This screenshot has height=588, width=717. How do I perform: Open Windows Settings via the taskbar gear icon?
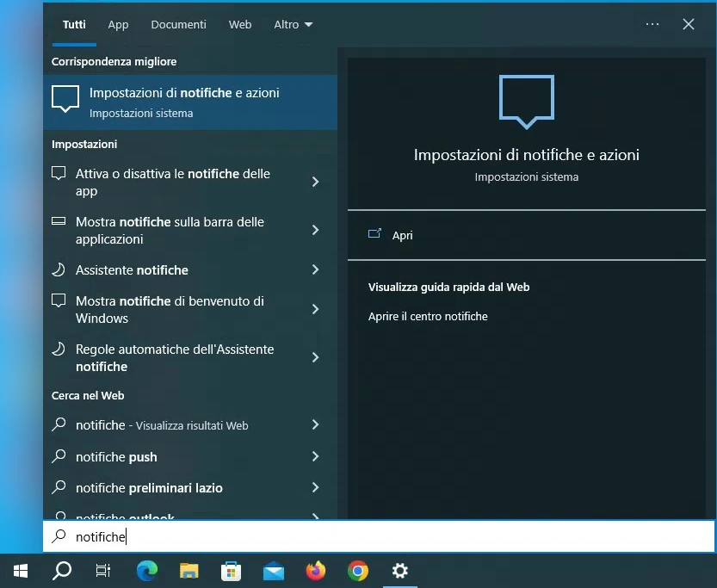(399, 570)
